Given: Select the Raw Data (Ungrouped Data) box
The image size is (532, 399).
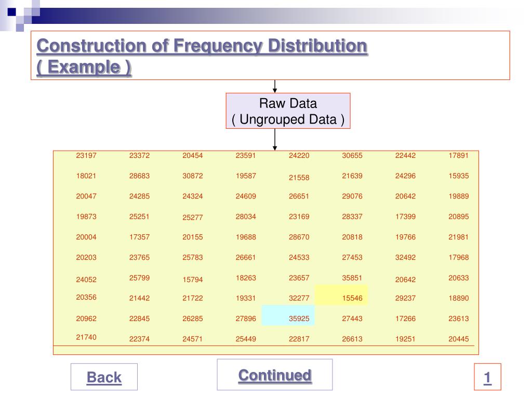Looking at the screenshot, I should pyautogui.click(x=288, y=111).
